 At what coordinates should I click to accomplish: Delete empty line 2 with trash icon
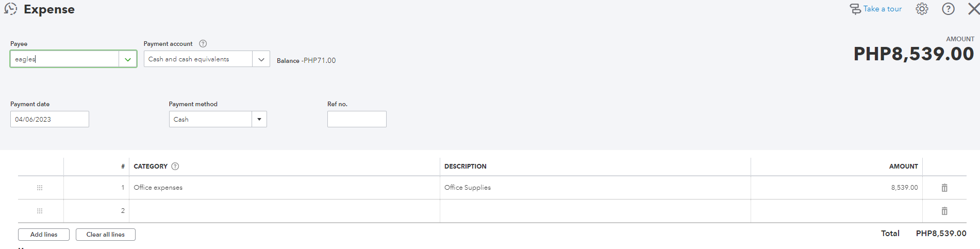pyautogui.click(x=944, y=211)
